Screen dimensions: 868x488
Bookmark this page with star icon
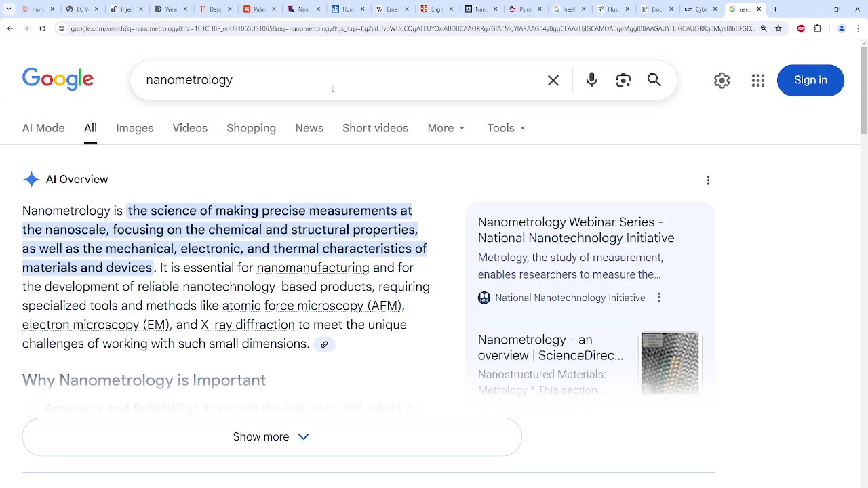[778, 28]
